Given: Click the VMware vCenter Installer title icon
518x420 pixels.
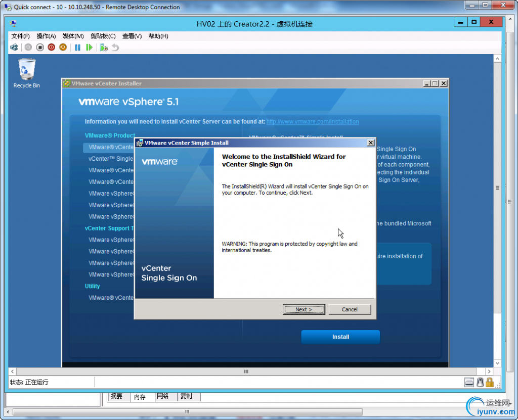Looking at the screenshot, I should coord(67,83).
